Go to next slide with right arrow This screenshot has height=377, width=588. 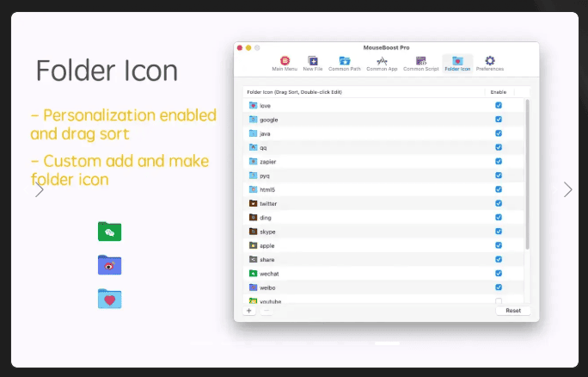567,189
